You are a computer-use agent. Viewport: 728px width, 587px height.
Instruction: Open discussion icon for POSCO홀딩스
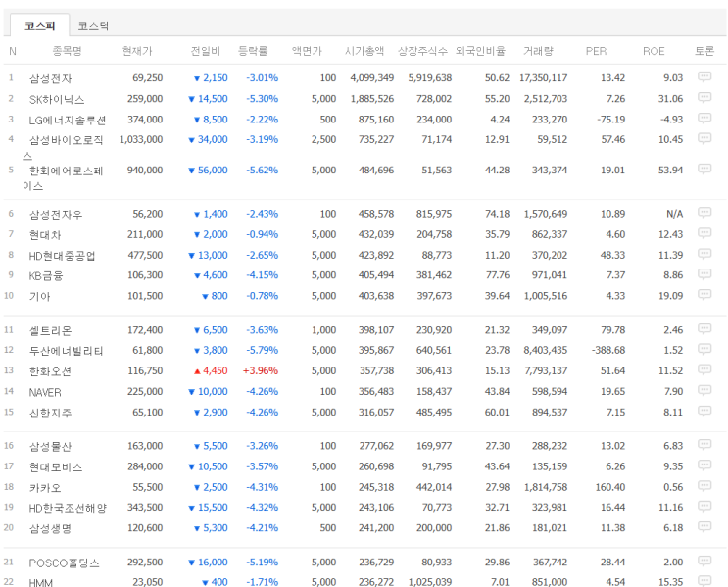coord(704,561)
